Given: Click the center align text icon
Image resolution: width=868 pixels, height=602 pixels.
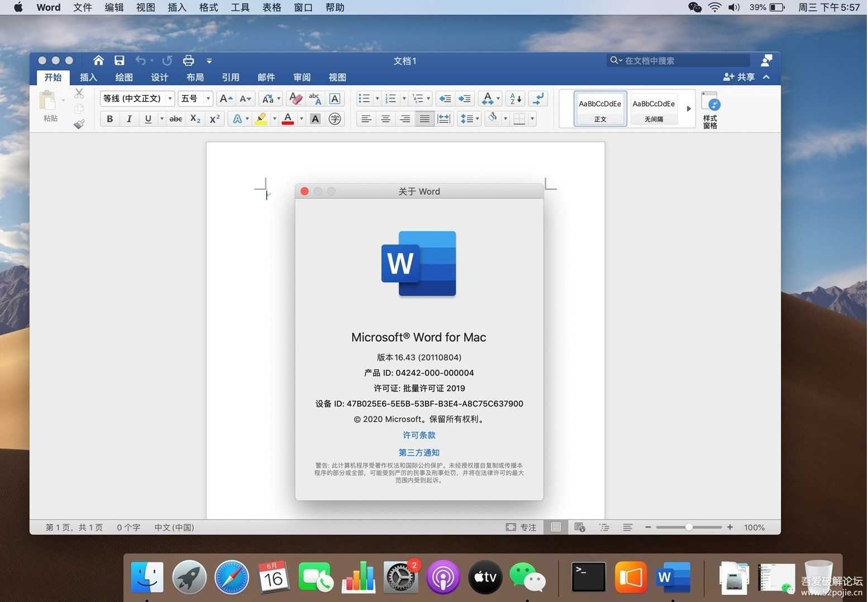Looking at the screenshot, I should pos(385,119).
